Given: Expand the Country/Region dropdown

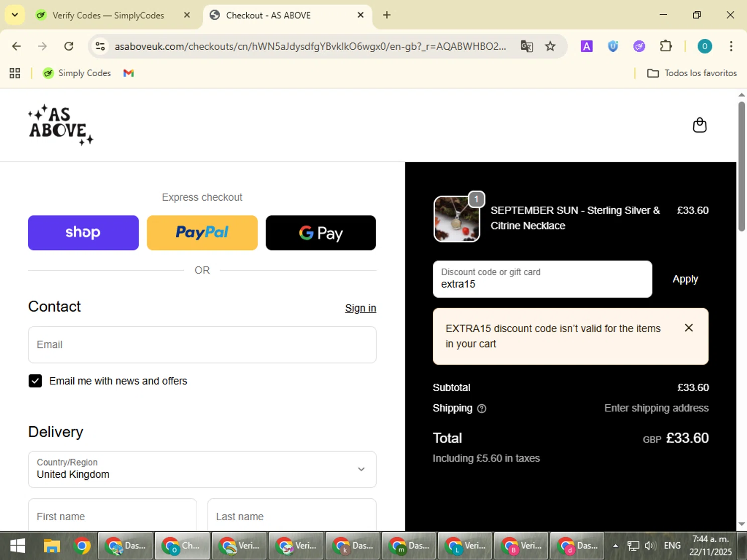Looking at the screenshot, I should pyautogui.click(x=202, y=469).
